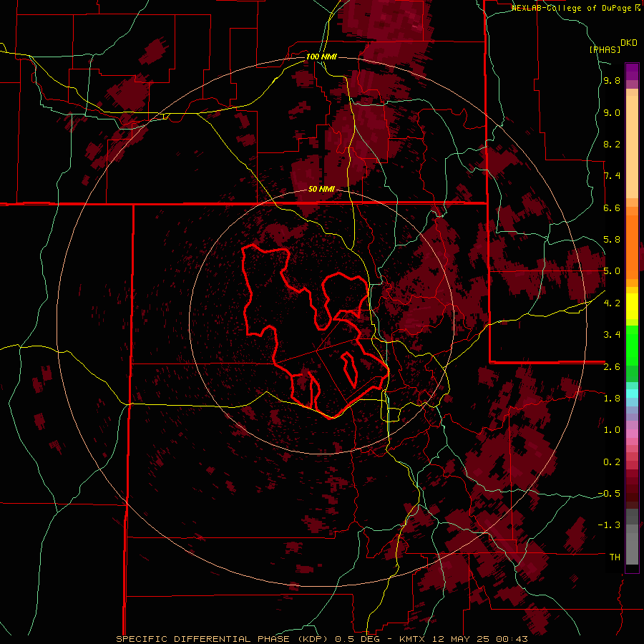Click the 0.2 scale value
Screen dimensions: 644x644
[x=612, y=462]
